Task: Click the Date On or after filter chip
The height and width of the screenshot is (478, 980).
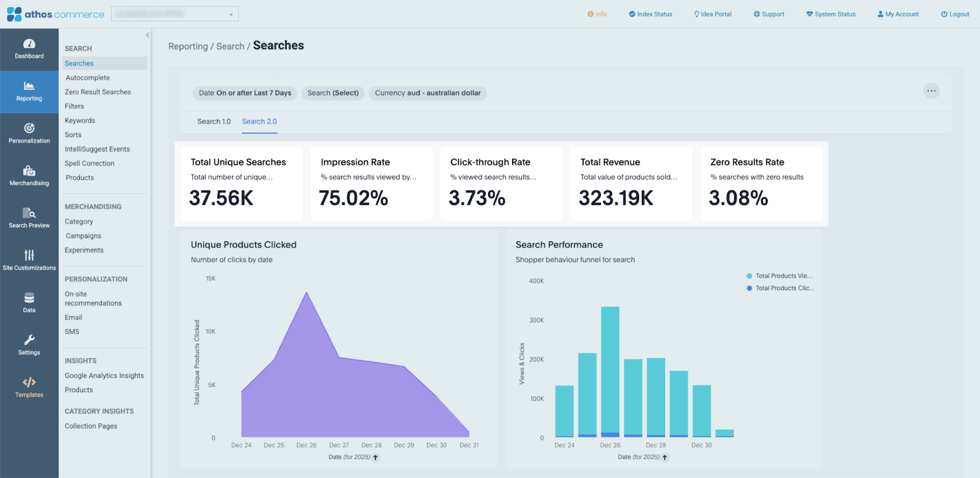Action: coord(245,93)
